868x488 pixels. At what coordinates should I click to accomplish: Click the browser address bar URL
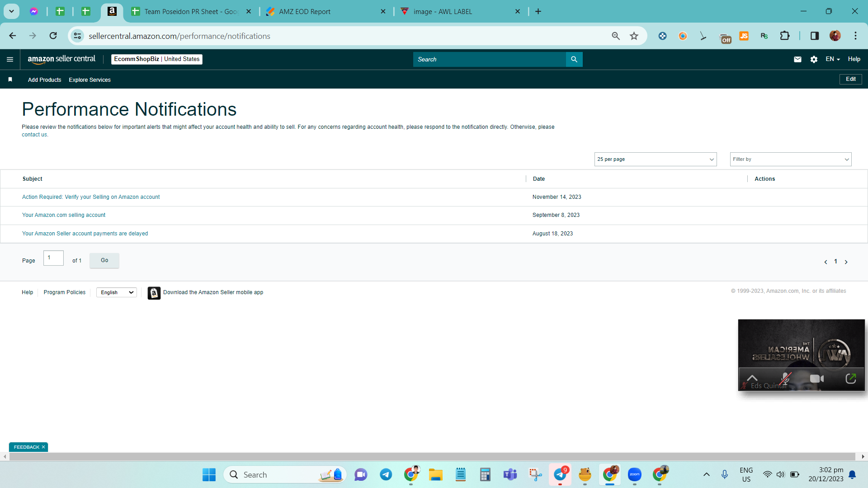(x=179, y=36)
